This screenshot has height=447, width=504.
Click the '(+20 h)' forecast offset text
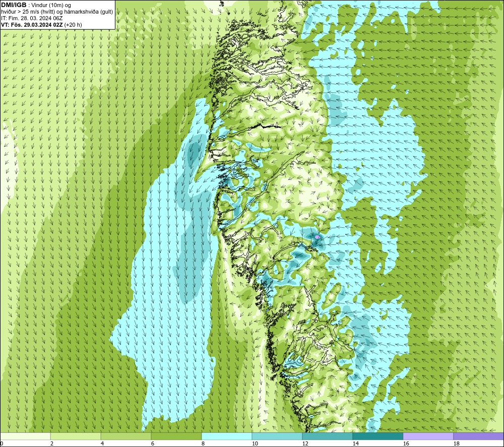[73, 25]
